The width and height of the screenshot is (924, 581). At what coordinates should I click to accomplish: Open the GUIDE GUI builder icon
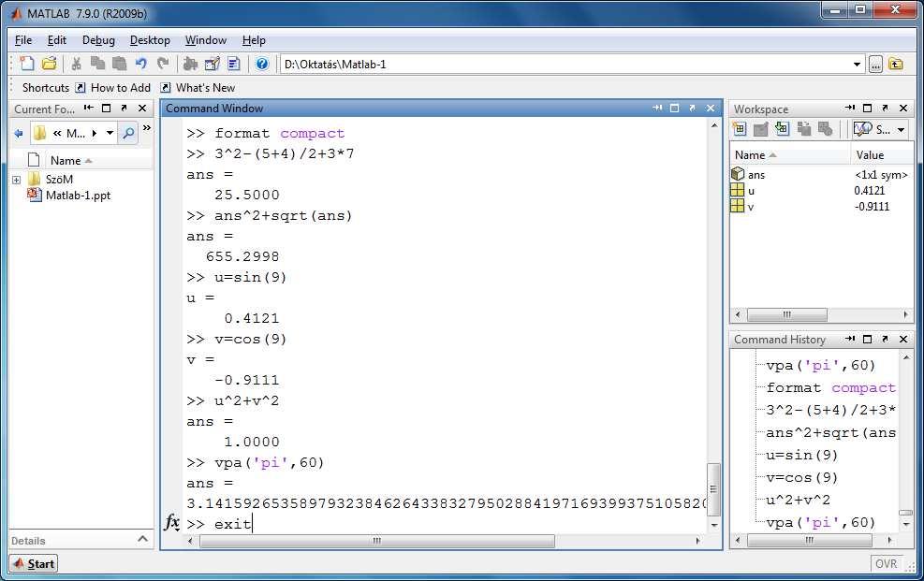213,64
